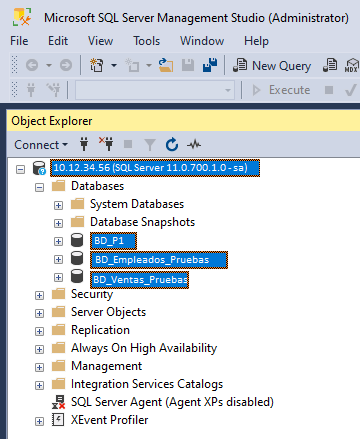Click the Filter funnel icon
This screenshot has height=439, width=360.
[150, 145]
